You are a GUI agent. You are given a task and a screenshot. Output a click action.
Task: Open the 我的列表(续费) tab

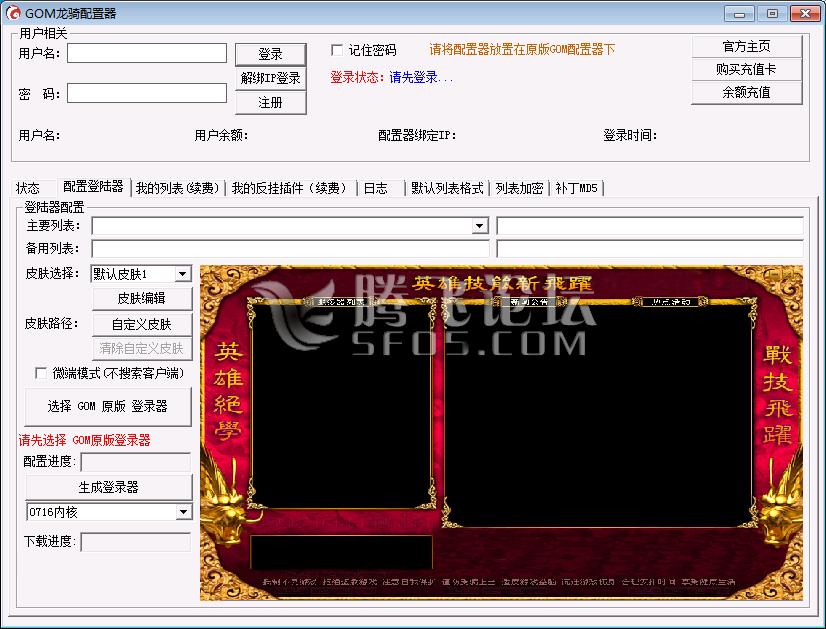[178, 188]
